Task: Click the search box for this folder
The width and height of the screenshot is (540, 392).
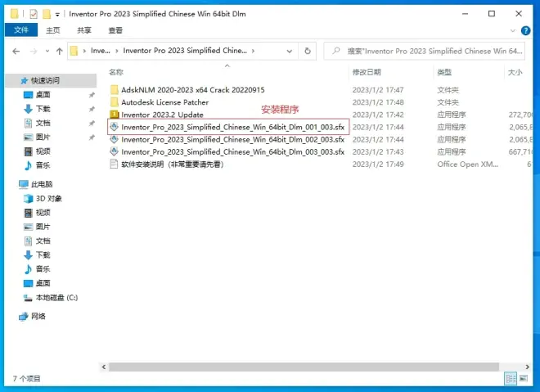Action: [425, 51]
